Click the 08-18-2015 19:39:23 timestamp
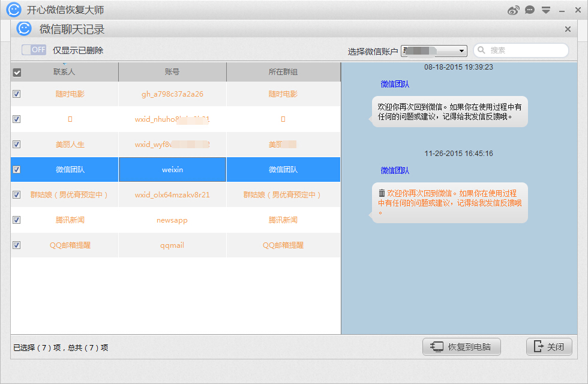Screen dimensions: 588x384 (x=458, y=67)
